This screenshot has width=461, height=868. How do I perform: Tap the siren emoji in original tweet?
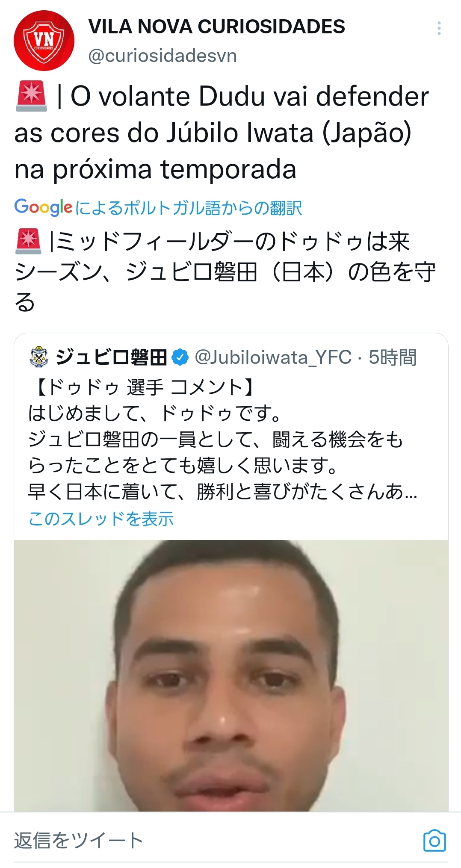click(x=31, y=96)
